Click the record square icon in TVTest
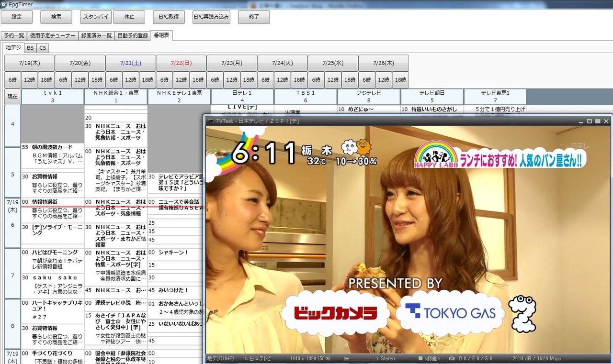Viewport: 613px width, 364px height. [x=420, y=358]
